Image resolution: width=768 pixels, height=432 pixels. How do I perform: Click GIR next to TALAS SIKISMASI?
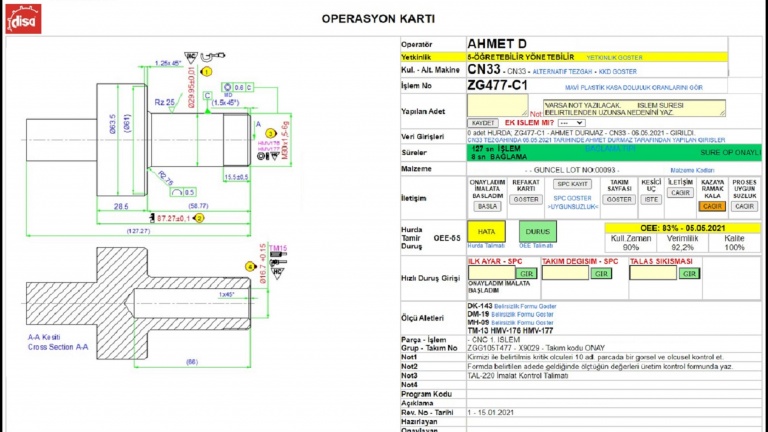click(689, 273)
